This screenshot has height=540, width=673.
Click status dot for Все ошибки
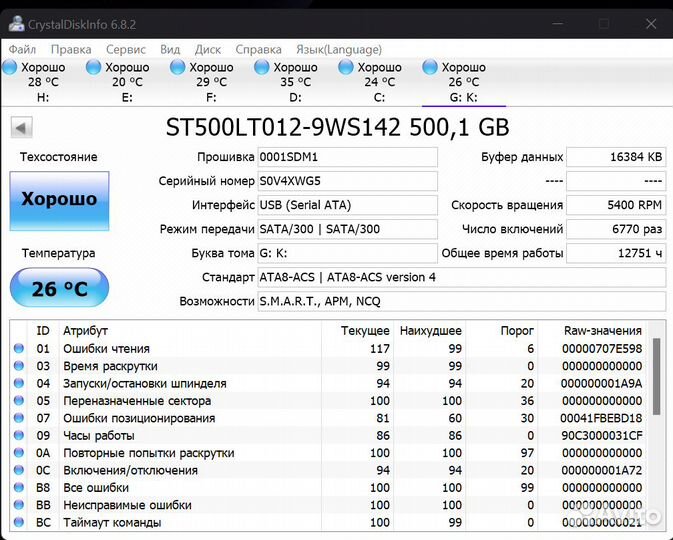pos(18,487)
